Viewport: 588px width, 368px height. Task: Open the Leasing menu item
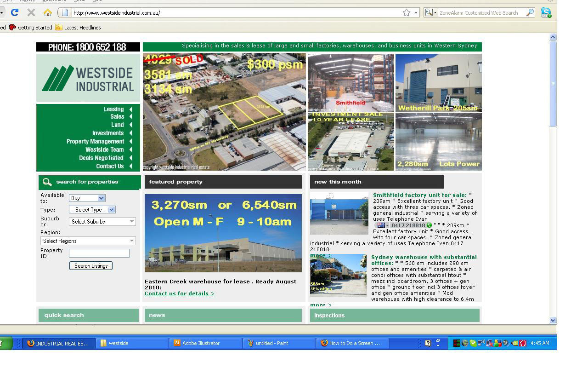click(x=113, y=109)
